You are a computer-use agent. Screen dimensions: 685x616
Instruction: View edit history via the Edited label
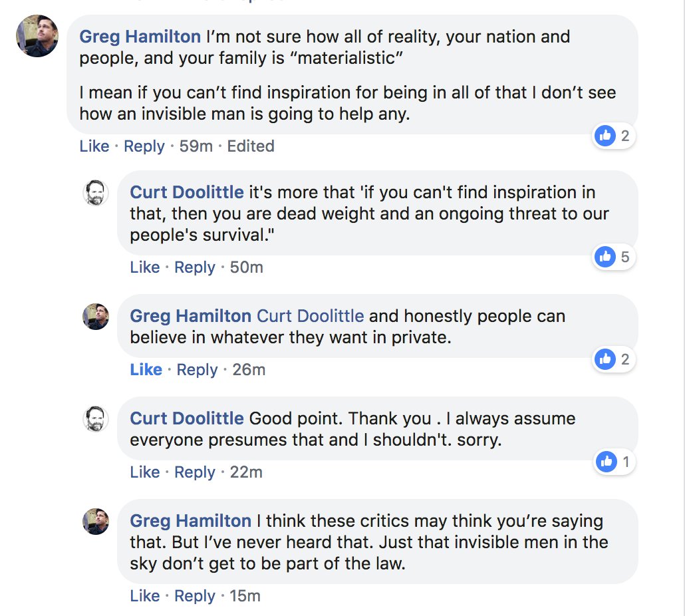251,146
